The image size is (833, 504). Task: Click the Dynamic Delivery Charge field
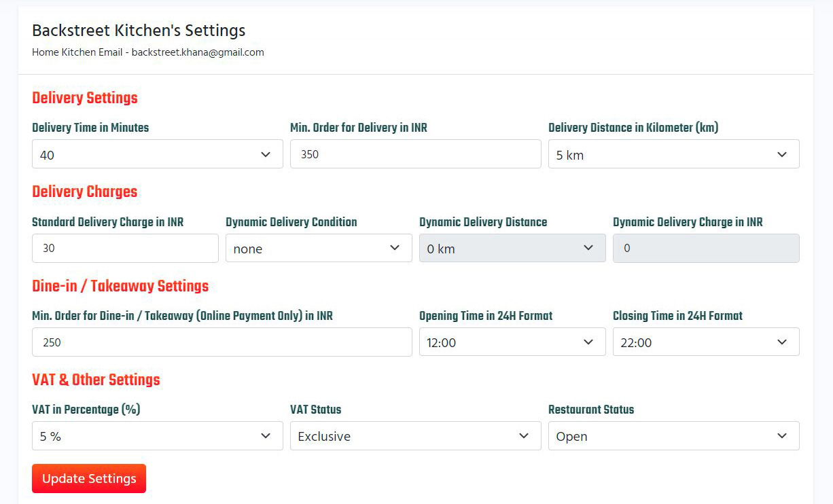click(705, 249)
